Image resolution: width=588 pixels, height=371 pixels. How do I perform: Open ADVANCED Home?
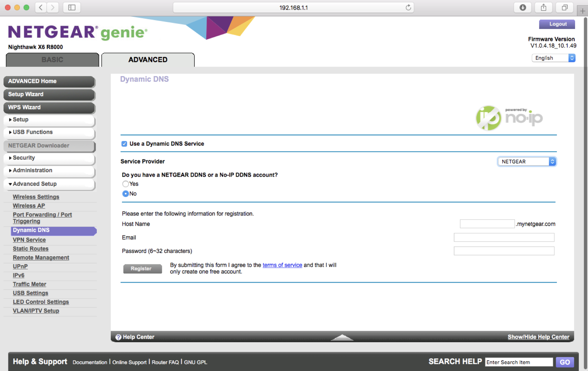[x=49, y=81]
